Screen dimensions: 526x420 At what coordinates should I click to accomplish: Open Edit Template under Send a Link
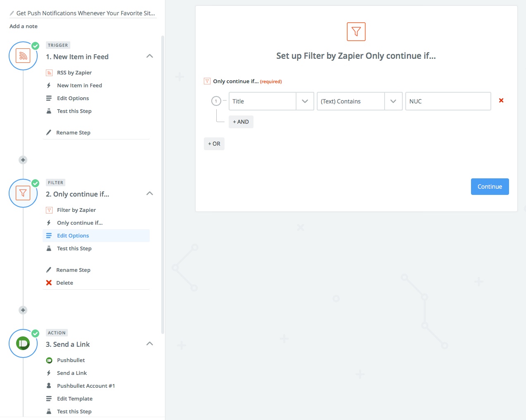(x=74, y=399)
